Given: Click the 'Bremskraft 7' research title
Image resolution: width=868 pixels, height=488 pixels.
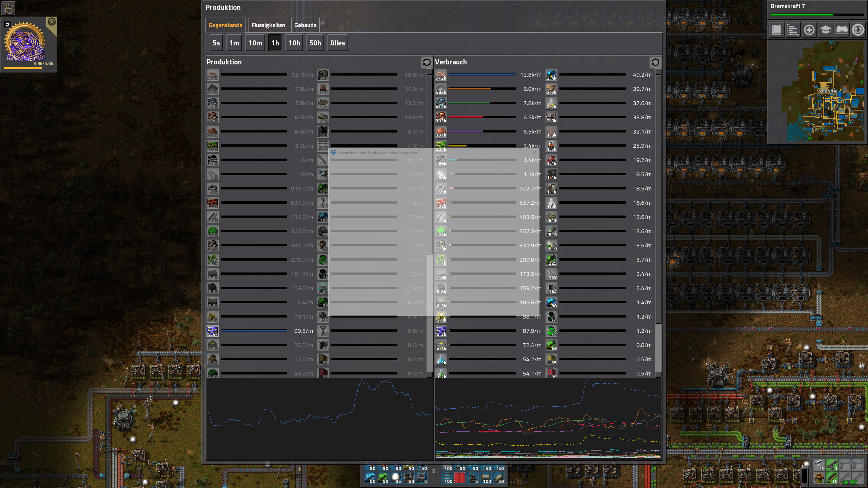Looking at the screenshot, I should pyautogui.click(x=788, y=6).
